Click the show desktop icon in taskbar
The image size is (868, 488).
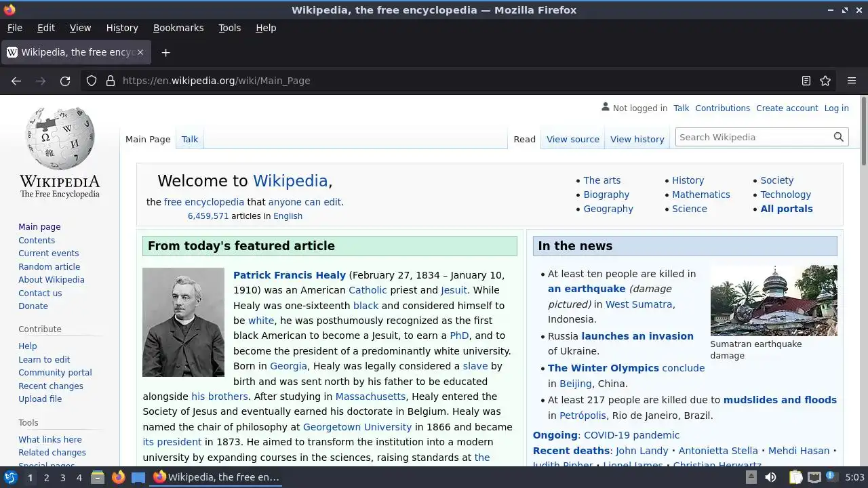click(138, 477)
